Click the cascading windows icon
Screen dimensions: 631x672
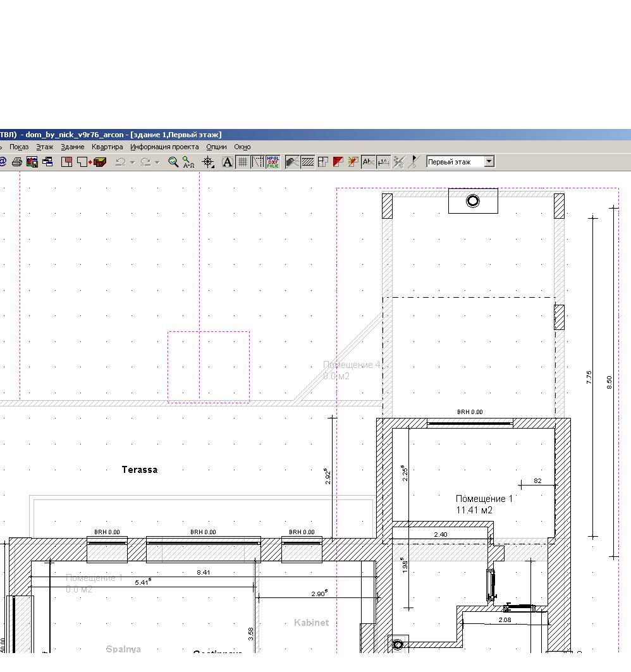pos(47,162)
